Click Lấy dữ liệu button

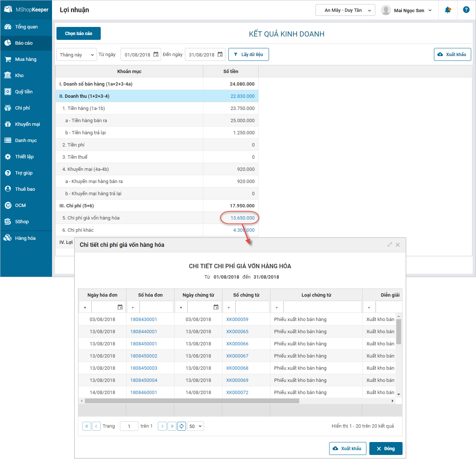[x=248, y=55]
